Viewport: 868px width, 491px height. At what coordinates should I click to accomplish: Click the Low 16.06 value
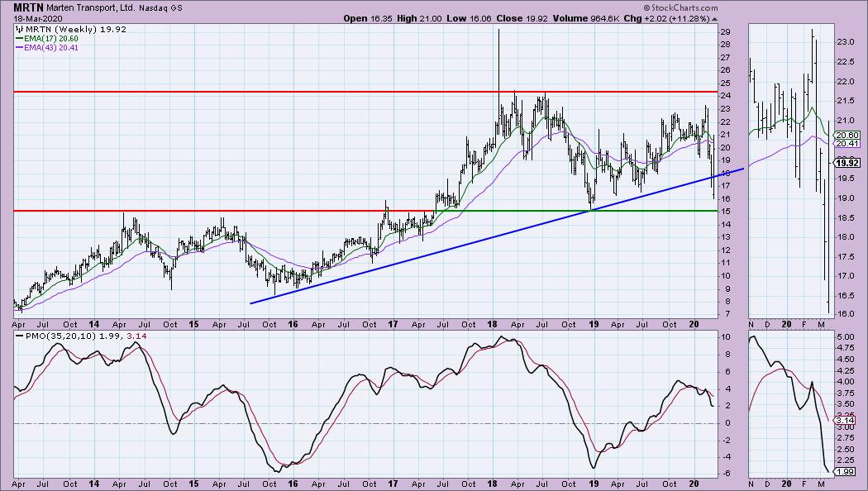469,18
